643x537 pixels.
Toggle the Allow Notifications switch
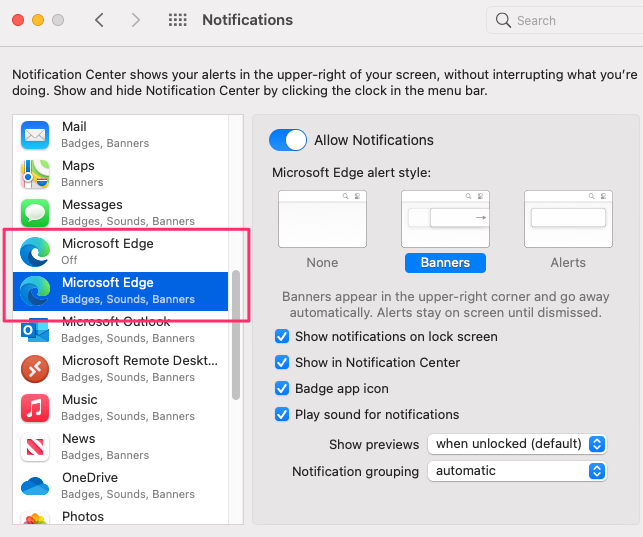click(288, 140)
